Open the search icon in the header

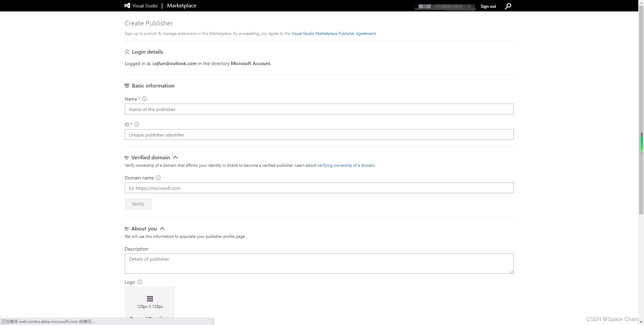pos(508,6)
